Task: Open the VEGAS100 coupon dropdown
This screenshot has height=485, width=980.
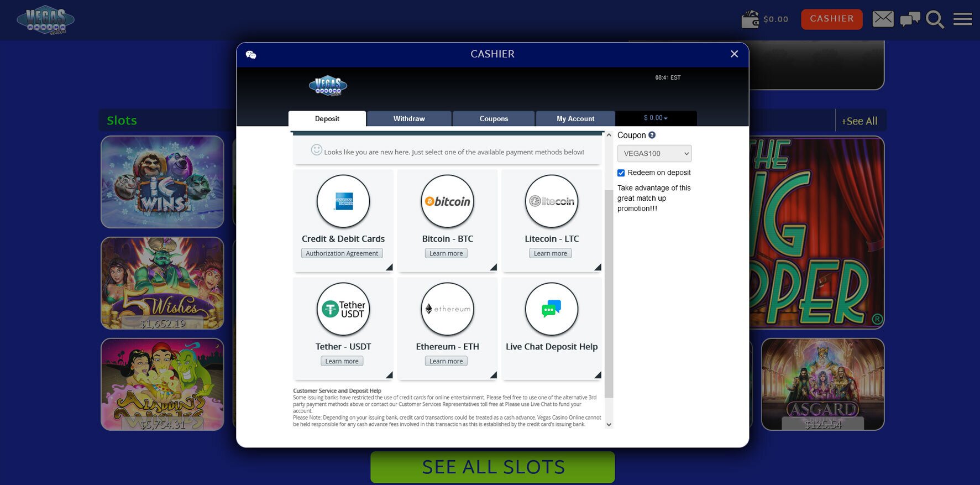Action: click(x=654, y=153)
